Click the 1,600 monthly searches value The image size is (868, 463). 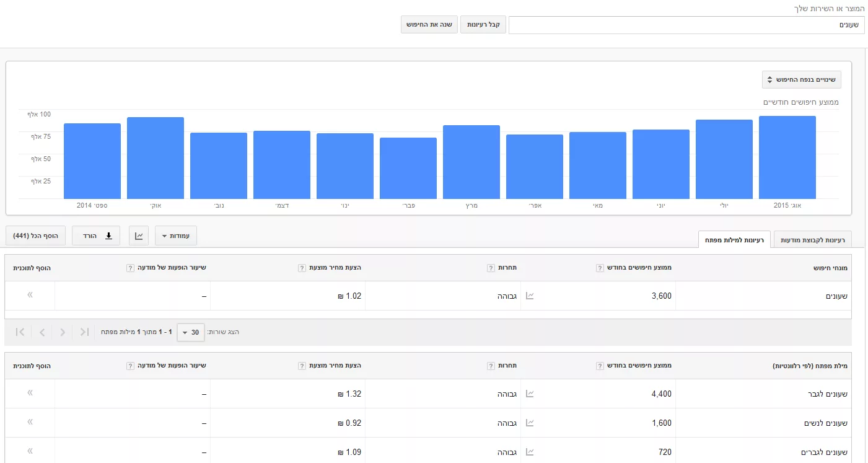pos(662,423)
